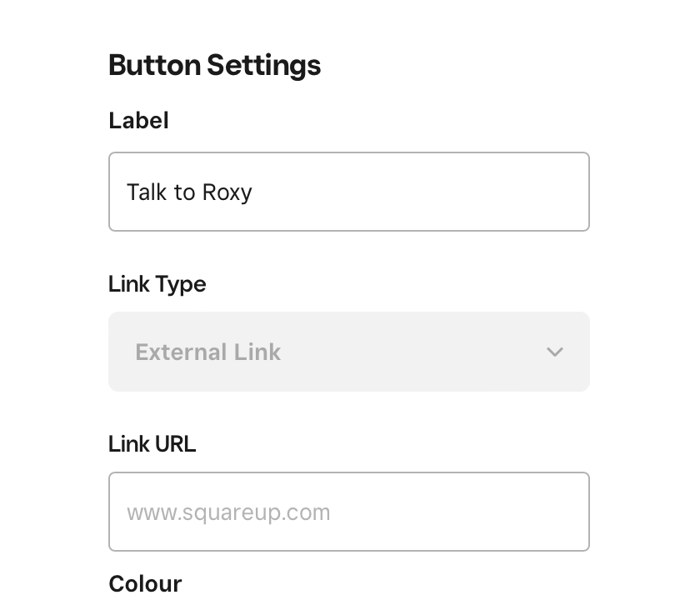Click the chevron arrow in Link Type
The height and width of the screenshot is (600, 700).
pos(555,352)
